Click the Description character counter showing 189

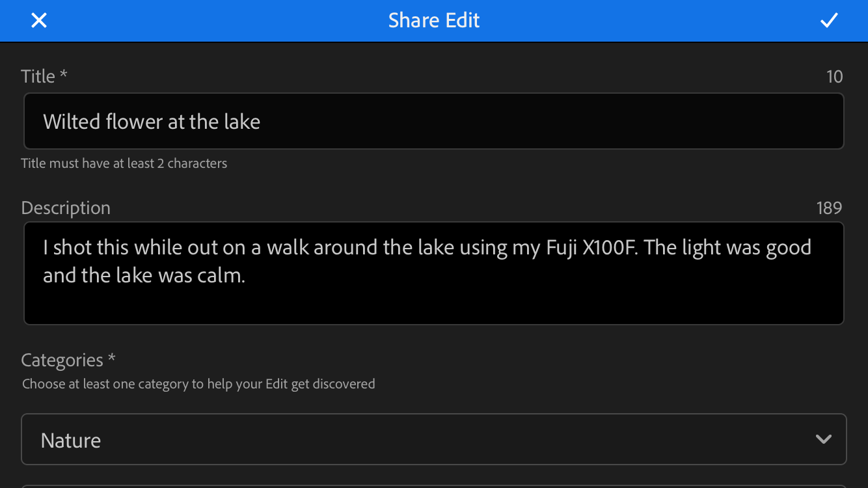829,208
